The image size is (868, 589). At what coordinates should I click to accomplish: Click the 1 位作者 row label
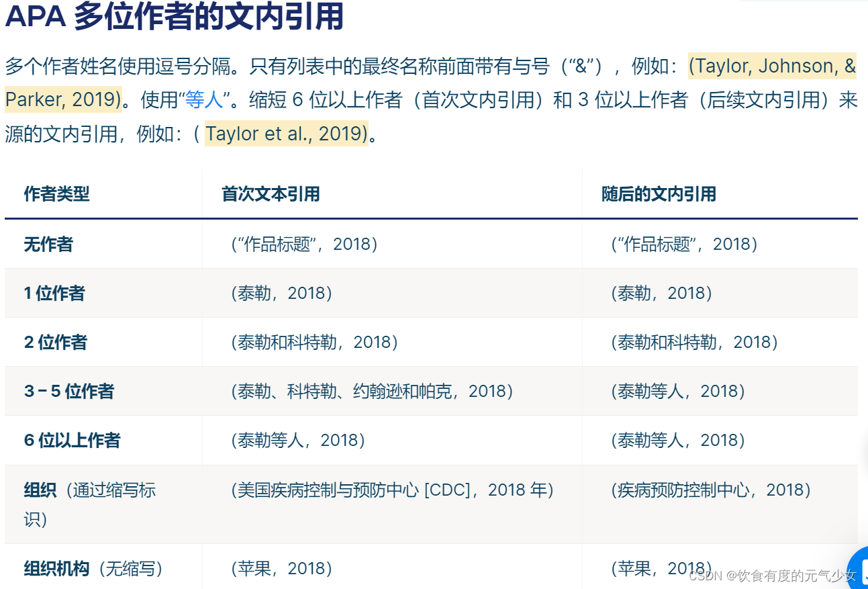(53, 293)
